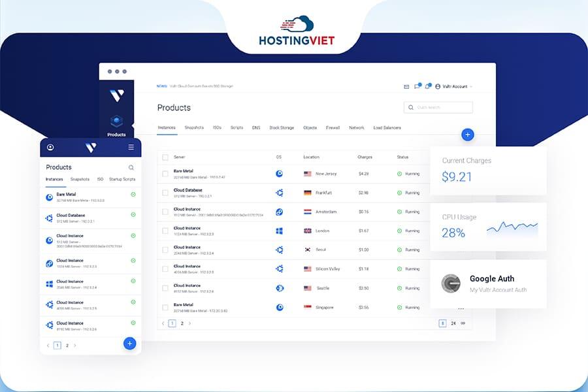Check the Cloud Database Frankfurt row checkbox
Viewport: 588px width, 392px height.
(165, 193)
